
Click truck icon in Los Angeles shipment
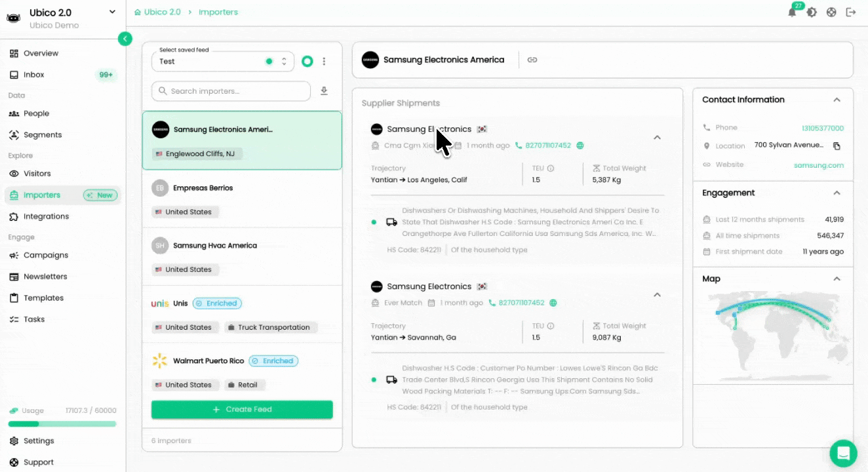click(x=391, y=222)
